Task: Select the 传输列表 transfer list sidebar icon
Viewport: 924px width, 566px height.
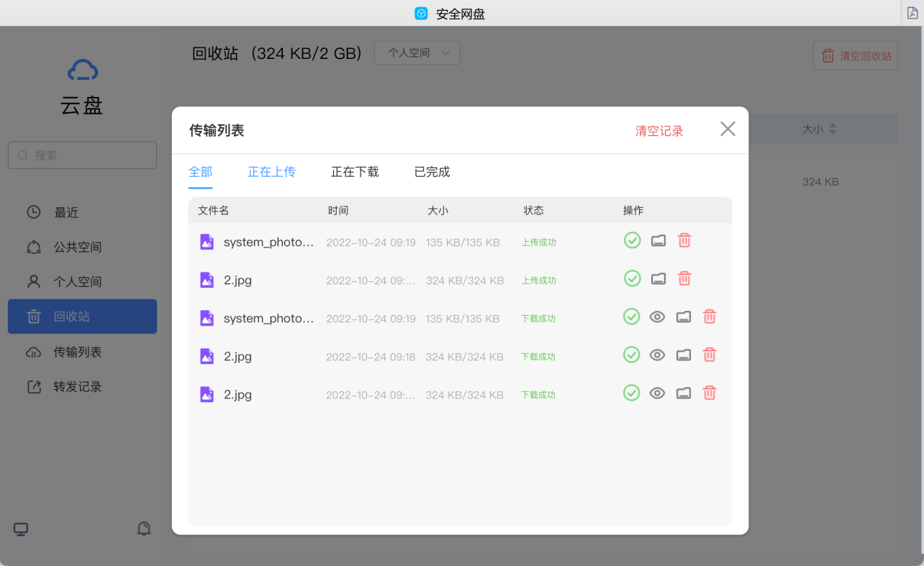Action: pyautogui.click(x=33, y=352)
